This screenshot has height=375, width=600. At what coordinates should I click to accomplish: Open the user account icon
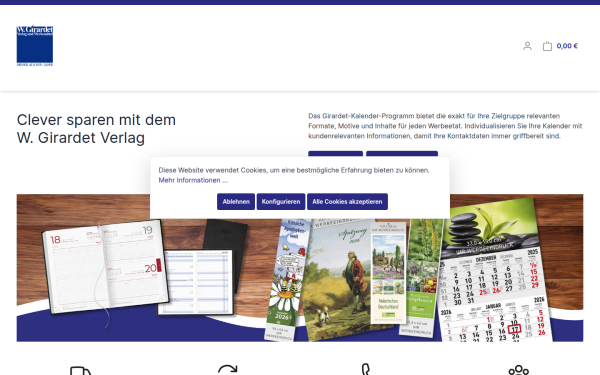(527, 46)
